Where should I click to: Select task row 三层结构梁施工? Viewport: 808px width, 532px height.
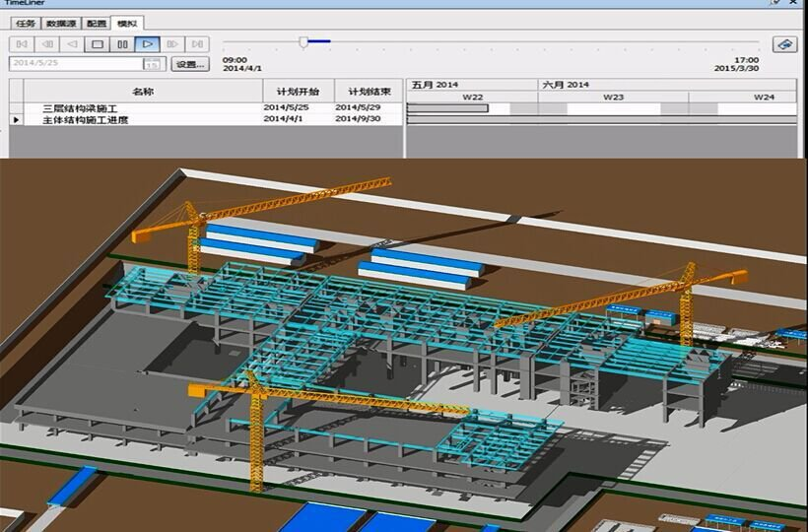coord(206,108)
